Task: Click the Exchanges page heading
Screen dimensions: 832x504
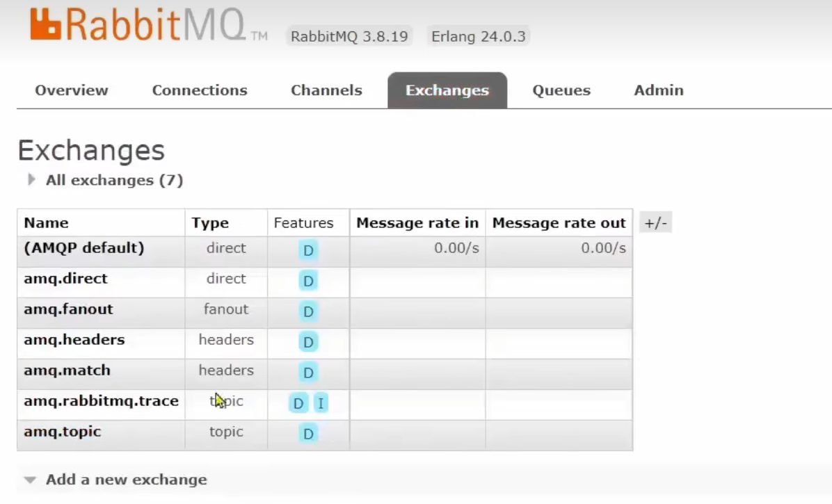Action: coord(91,151)
